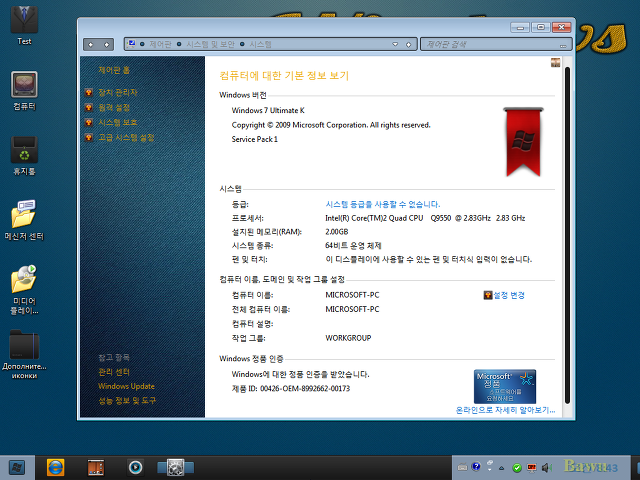Click the control panel icon in address bar
Screen dimensions: 640x480
[131, 44]
